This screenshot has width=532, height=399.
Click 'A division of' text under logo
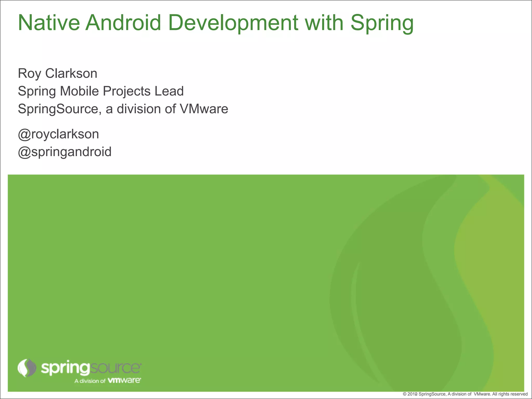pos(90,381)
